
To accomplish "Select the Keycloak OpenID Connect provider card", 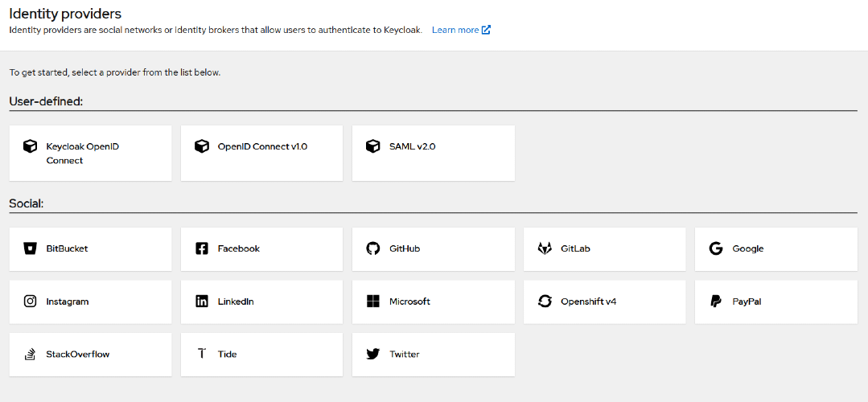I will [90, 154].
